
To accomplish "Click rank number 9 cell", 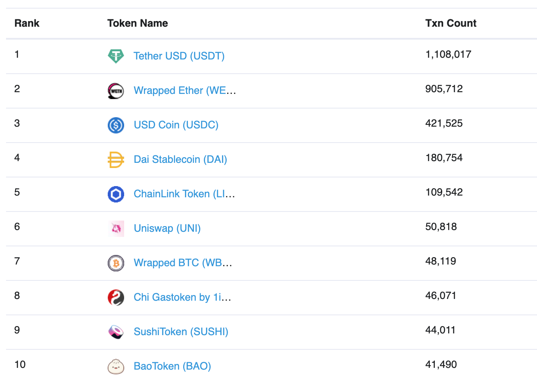I will pos(17,330).
